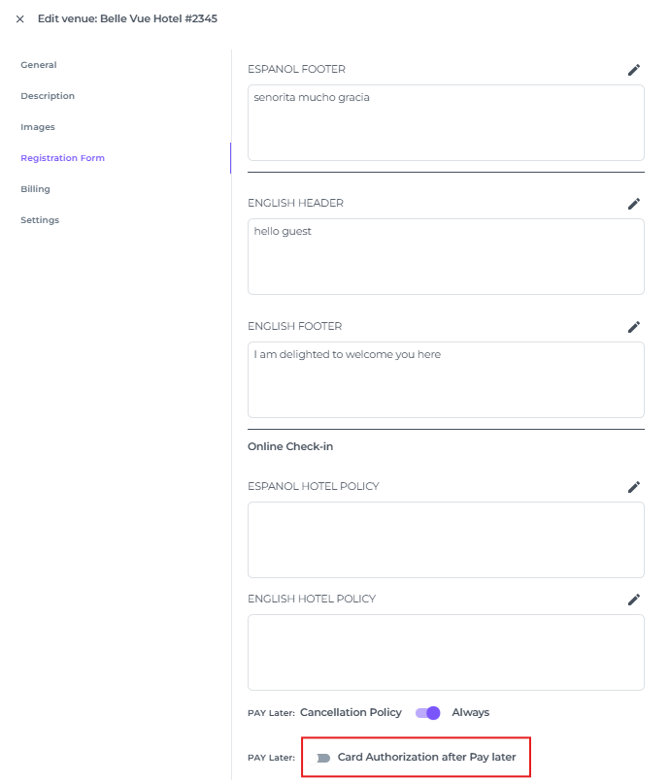This screenshot has height=780, width=670.
Task: Click the Always label next to Cancellation Policy
Action: (470, 713)
